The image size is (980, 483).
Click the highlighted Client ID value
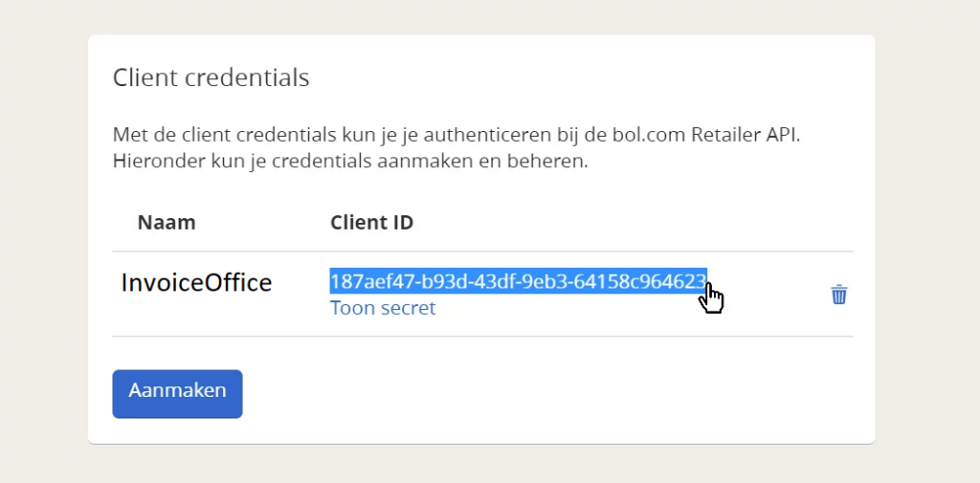point(518,282)
